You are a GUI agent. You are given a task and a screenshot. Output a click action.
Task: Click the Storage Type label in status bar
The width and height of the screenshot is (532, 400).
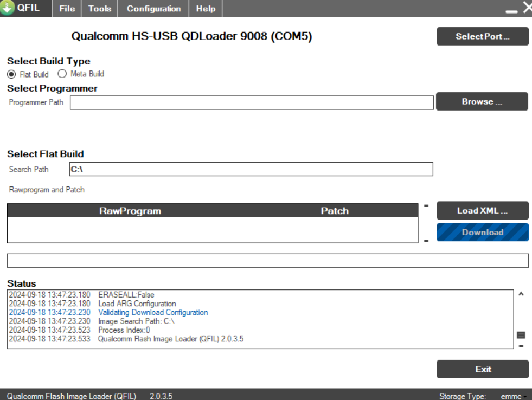(x=463, y=396)
